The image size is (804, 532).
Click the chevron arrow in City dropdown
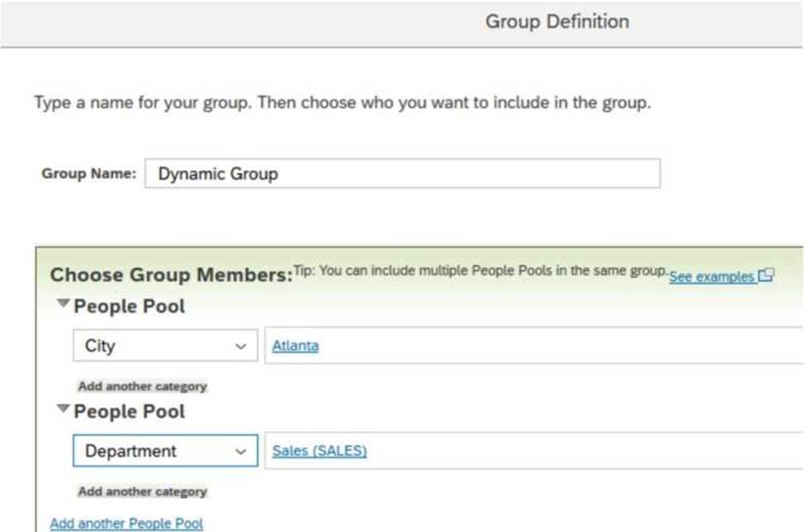tap(240, 346)
